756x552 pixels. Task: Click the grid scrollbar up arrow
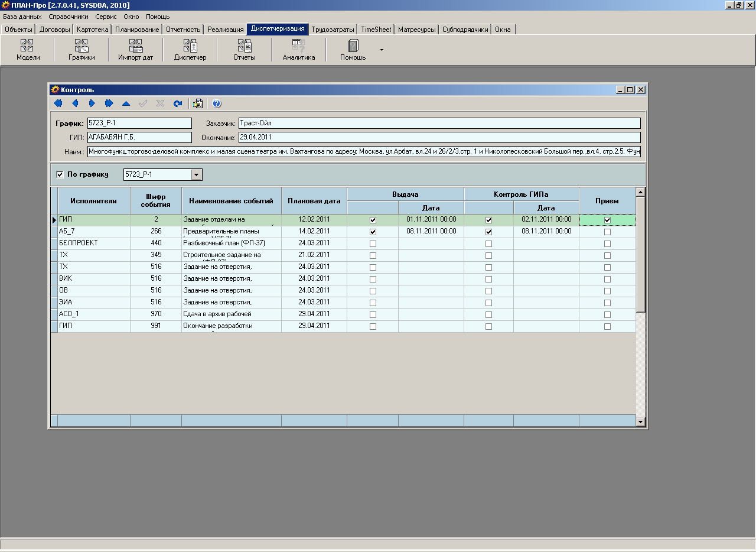tap(641, 192)
